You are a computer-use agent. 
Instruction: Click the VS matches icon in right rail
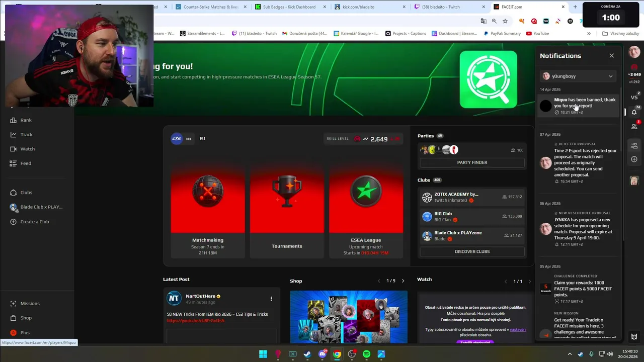[x=634, y=98]
